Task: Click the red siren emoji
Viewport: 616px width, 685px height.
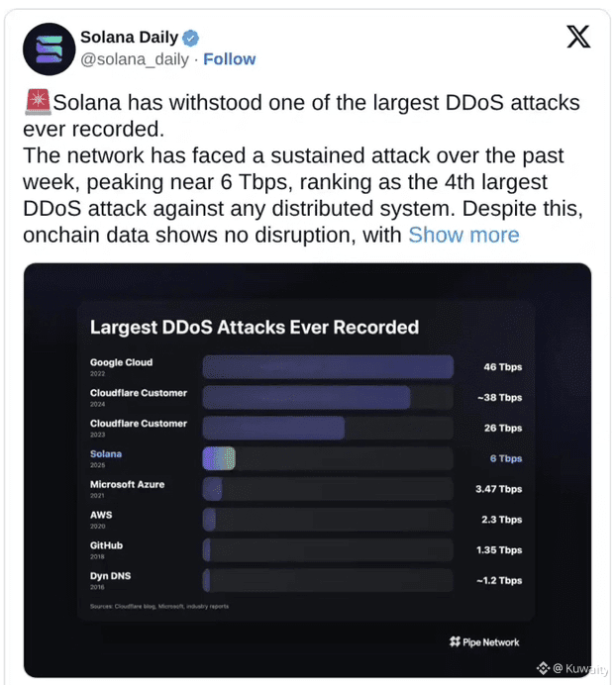Action: 38,102
